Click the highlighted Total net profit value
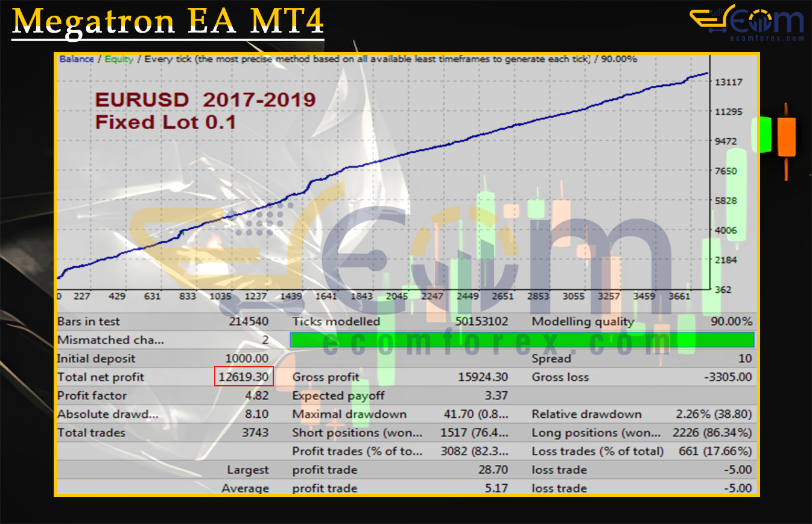 pyautogui.click(x=244, y=377)
